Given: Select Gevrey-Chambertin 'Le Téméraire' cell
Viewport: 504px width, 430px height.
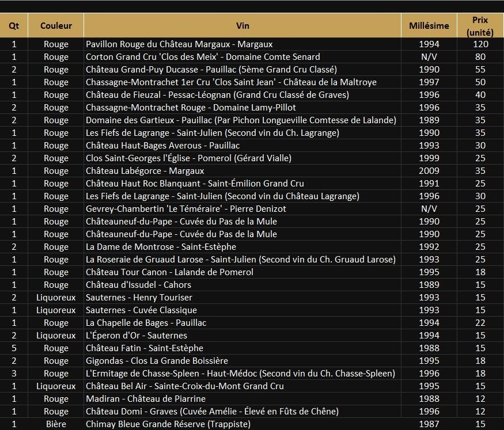Looking at the screenshot, I should point(242,209).
